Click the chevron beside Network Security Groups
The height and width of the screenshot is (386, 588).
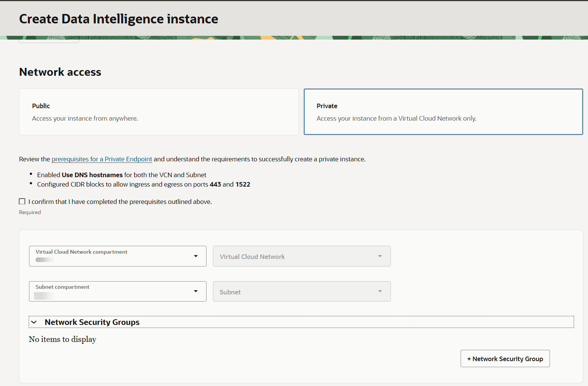(x=34, y=322)
